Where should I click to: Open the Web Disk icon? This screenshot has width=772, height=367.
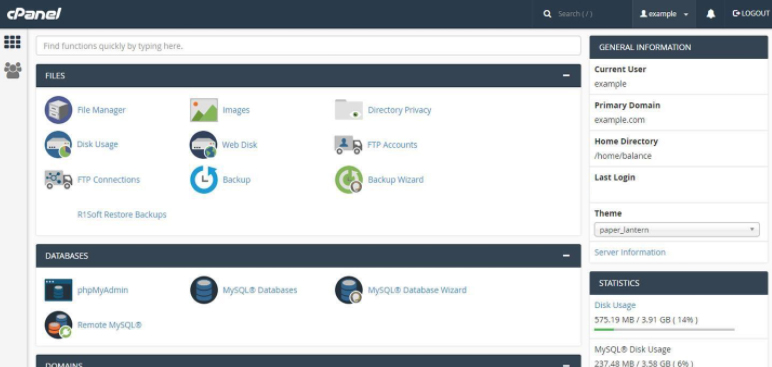click(x=203, y=144)
